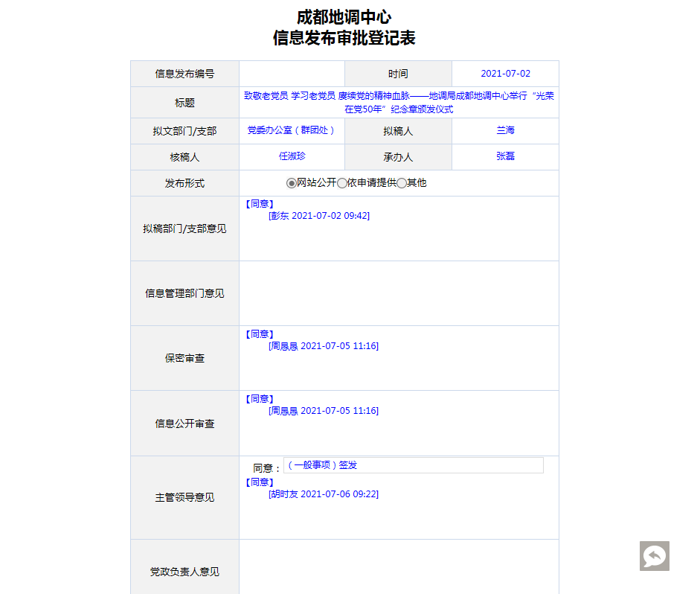Image resolution: width=700 pixels, height=594 pixels.
Task: Click the 党政负责人意见 label
Action: coord(184,572)
